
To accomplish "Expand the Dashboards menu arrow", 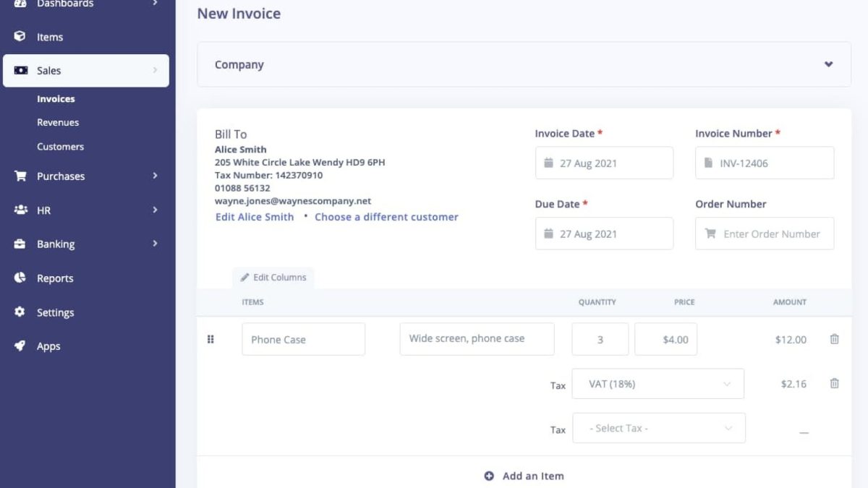I will 155,4.
